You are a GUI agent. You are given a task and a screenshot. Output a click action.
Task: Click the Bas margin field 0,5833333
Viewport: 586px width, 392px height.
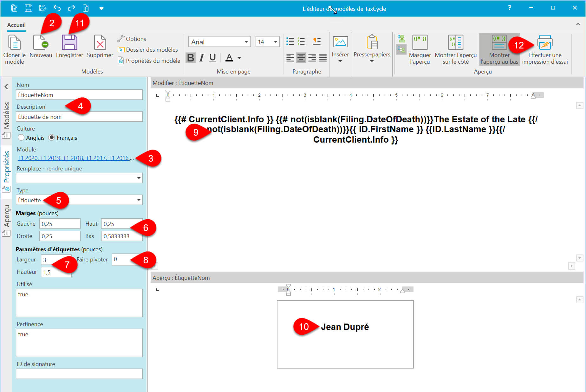(x=122, y=236)
